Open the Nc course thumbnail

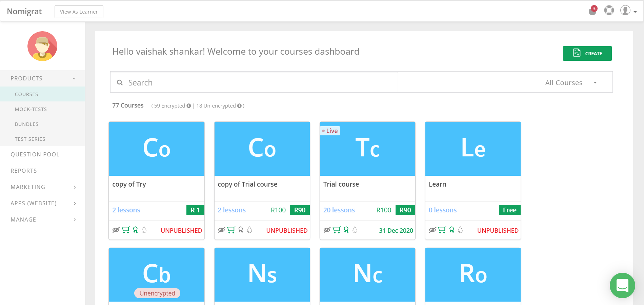(367, 275)
